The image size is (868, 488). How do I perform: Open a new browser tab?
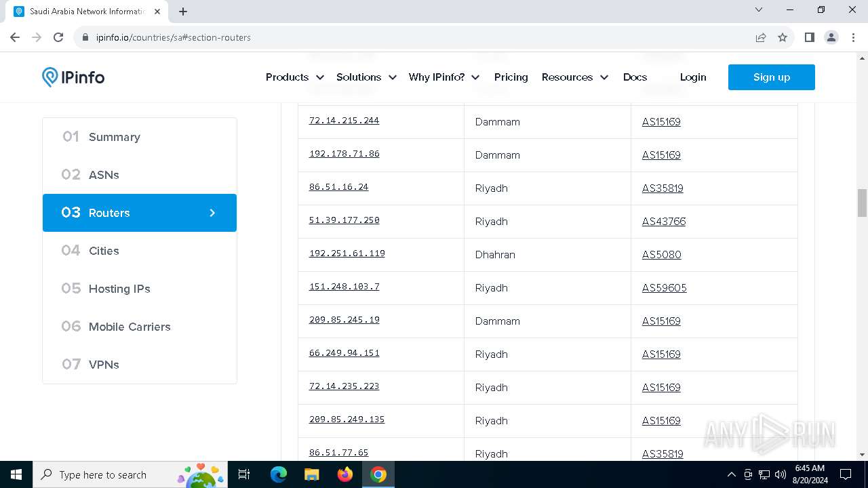(x=183, y=11)
